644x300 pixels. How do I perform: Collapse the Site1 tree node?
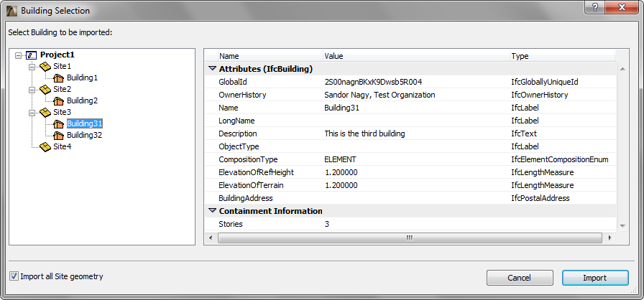pyautogui.click(x=32, y=67)
